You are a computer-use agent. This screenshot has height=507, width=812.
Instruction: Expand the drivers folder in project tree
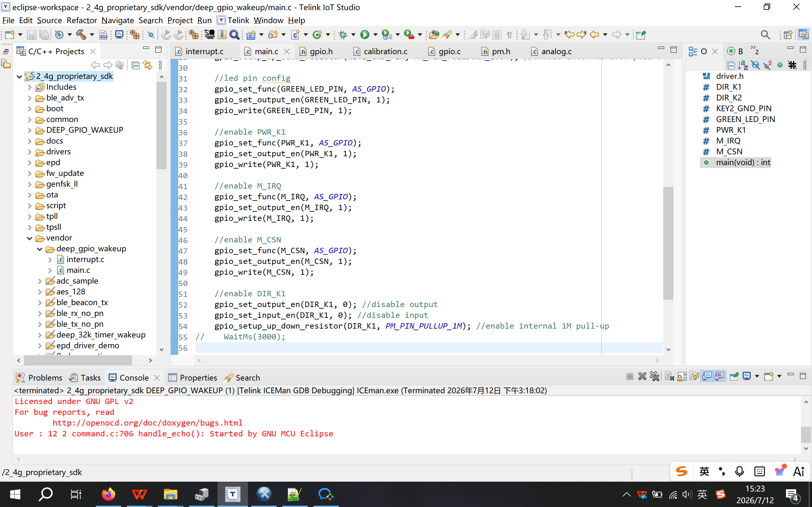tap(30, 152)
